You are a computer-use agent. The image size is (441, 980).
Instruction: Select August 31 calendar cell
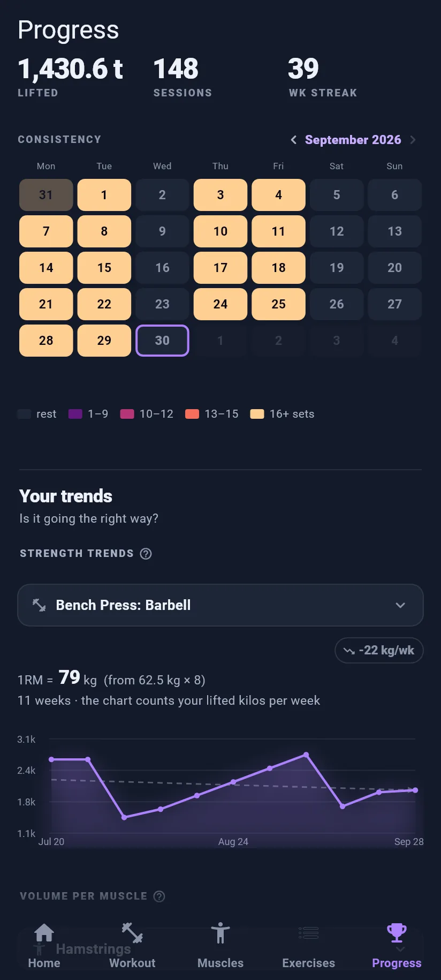(46, 195)
